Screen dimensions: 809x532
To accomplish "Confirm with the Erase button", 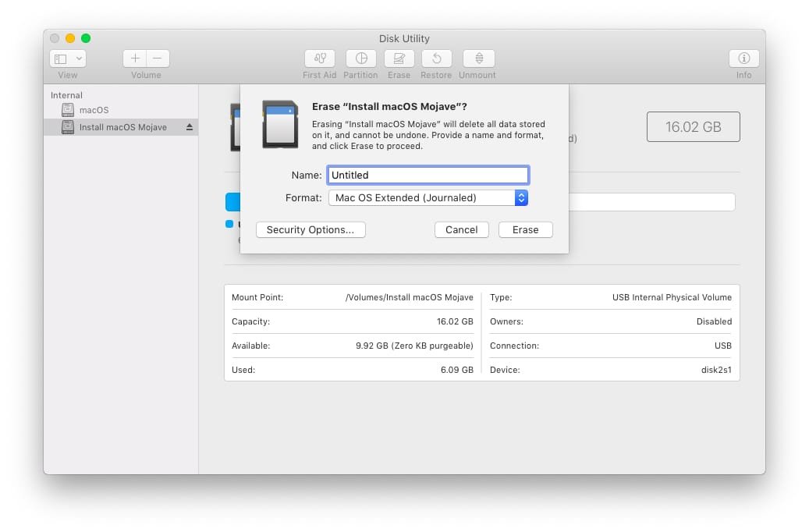I will (525, 229).
